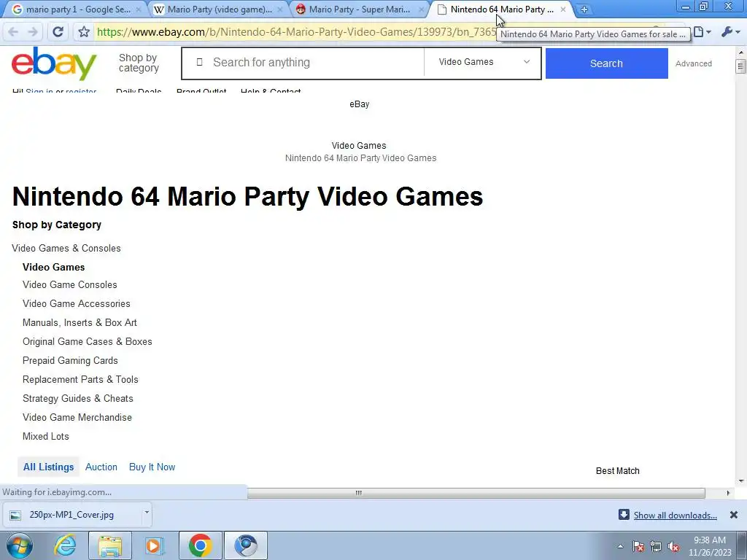
Task: Close the Super Mario Wiki tab
Action: pyautogui.click(x=421, y=9)
